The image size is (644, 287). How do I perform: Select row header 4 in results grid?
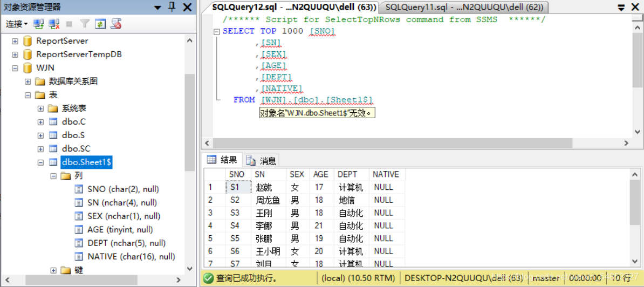[x=214, y=226]
